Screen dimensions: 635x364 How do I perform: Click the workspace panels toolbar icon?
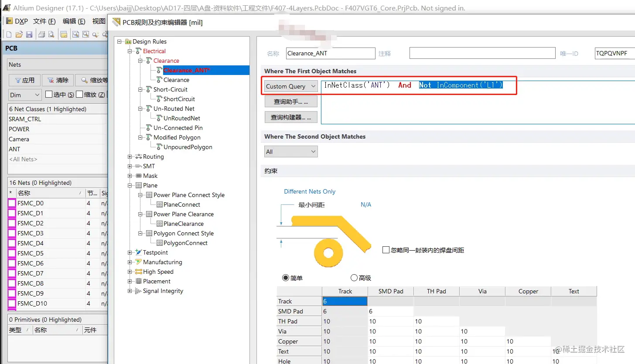click(x=64, y=34)
